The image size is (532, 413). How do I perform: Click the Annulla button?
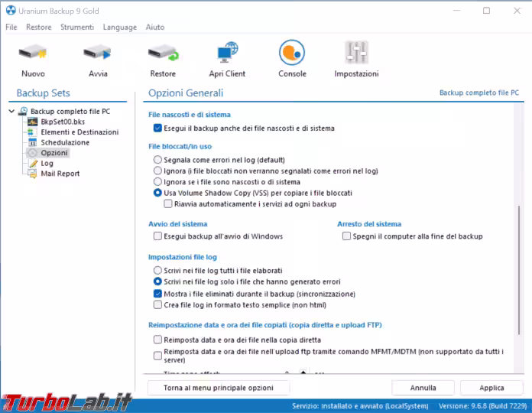tap(423, 388)
